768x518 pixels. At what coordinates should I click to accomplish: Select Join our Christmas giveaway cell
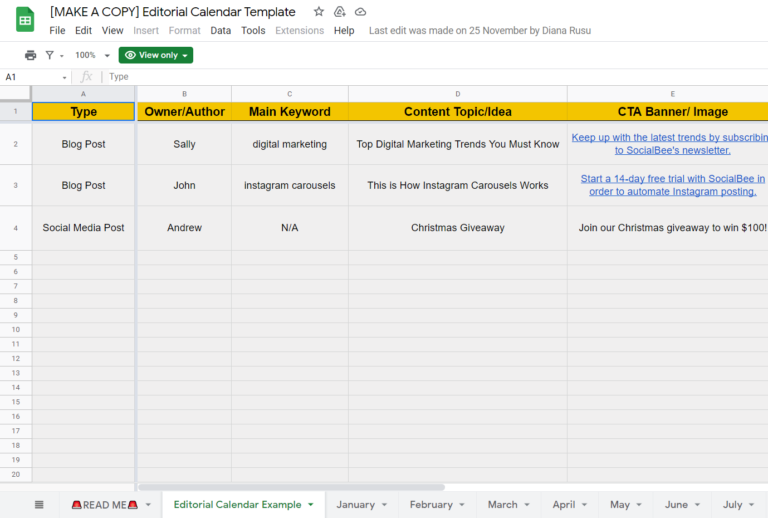point(668,228)
